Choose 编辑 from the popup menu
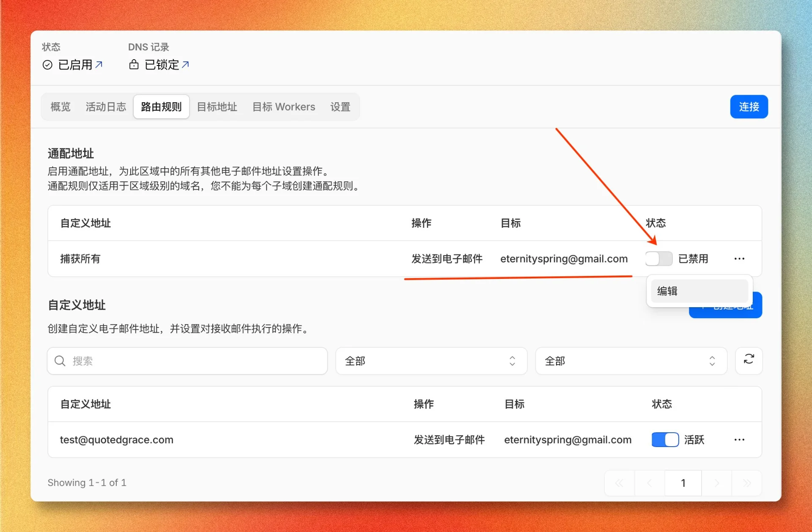 pyautogui.click(x=700, y=291)
